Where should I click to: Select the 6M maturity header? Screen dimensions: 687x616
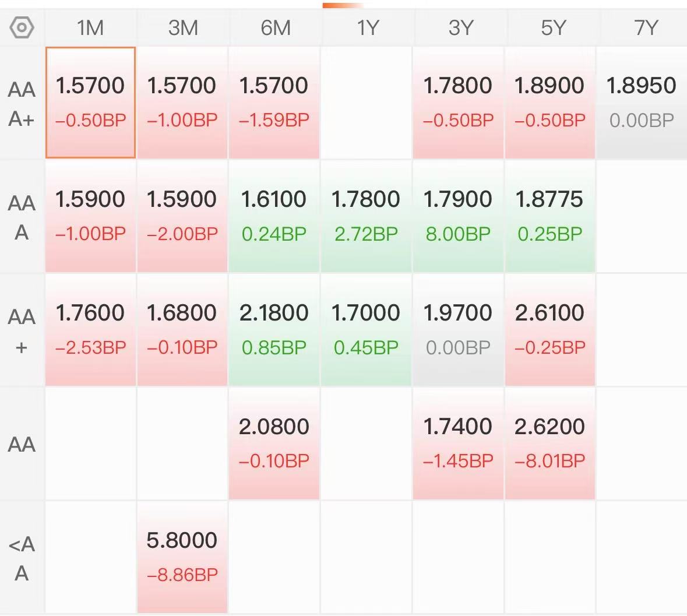pos(275,28)
